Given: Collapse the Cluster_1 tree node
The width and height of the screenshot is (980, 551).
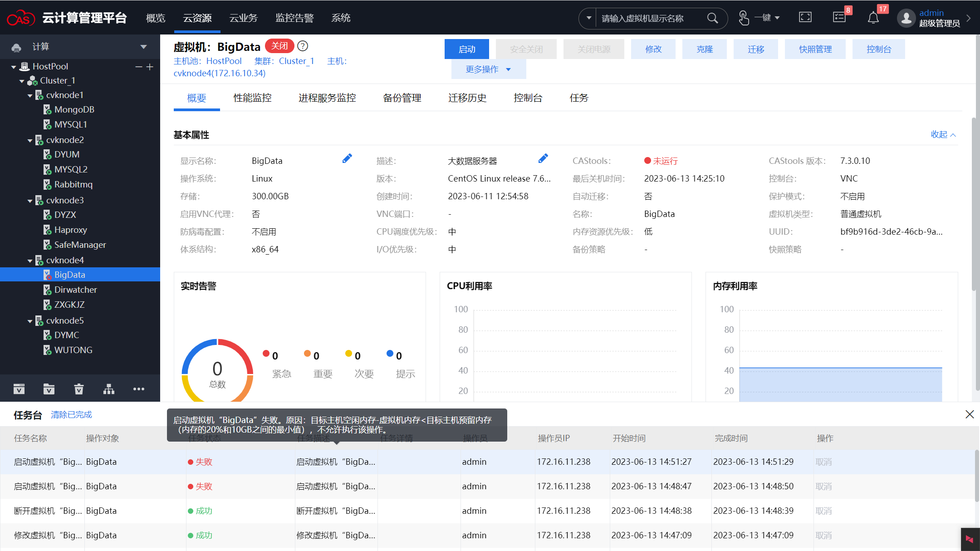Looking at the screenshot, I should 22,81.
